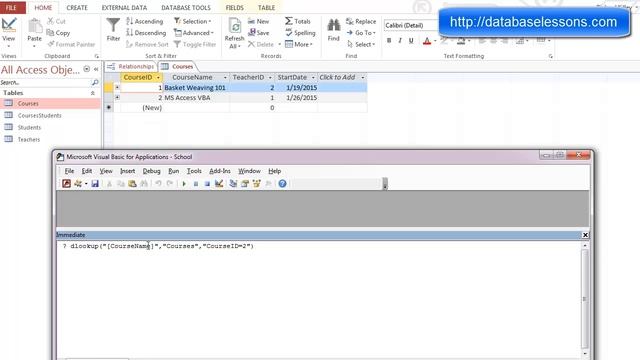The height and width of the screenshot is (360, 640).
Task: Switch to the CREATE ribbon tab
Action: coord(77,7)
